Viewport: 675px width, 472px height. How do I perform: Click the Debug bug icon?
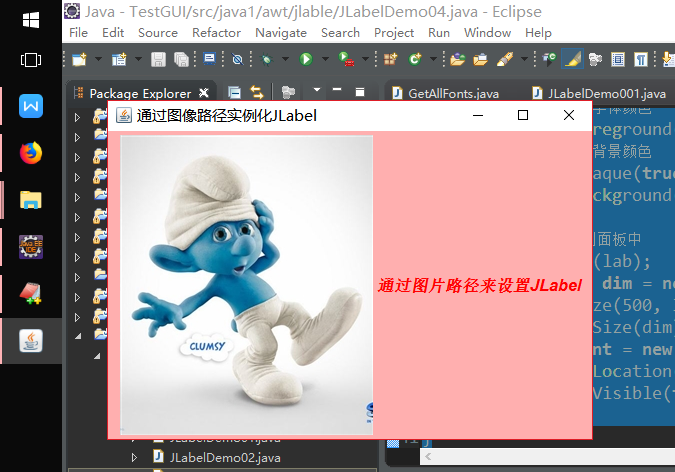267,59
